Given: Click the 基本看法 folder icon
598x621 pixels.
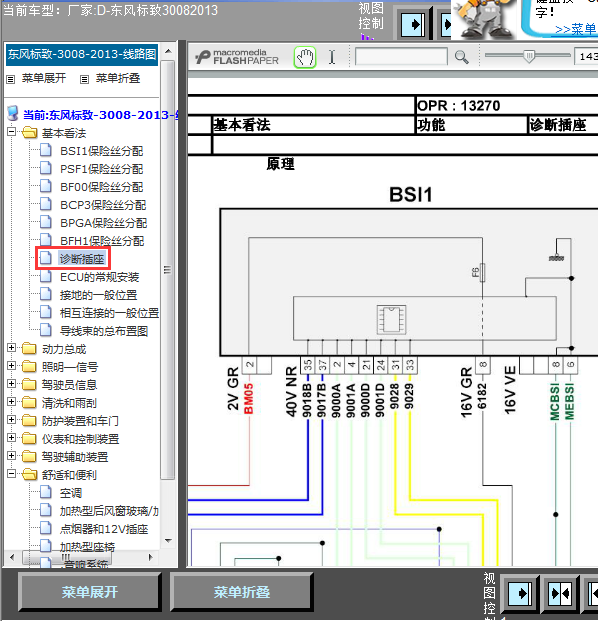Looking at the screenshot, I should click(x=30, y=132).
